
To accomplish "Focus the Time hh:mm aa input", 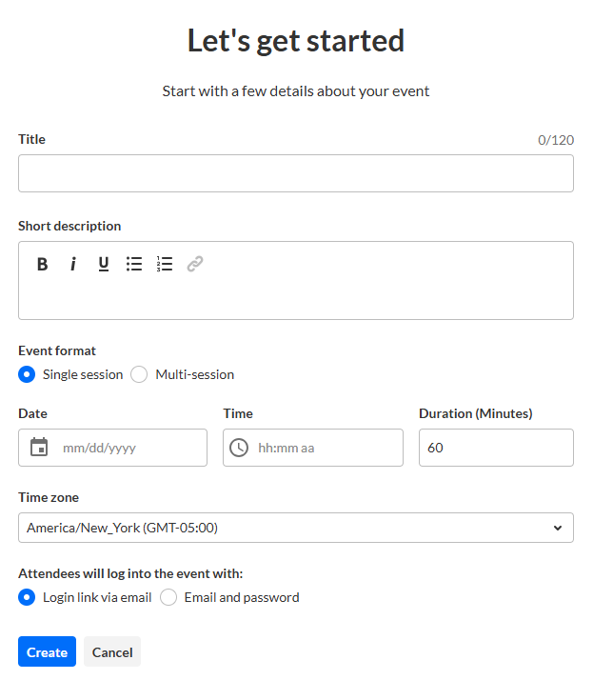I will tap(324, 448).
